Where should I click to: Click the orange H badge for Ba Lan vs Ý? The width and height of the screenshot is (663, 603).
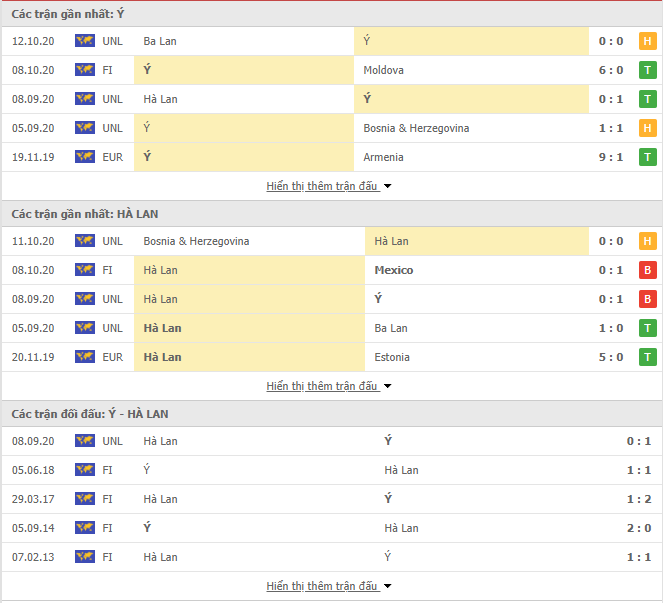[647, 41]
